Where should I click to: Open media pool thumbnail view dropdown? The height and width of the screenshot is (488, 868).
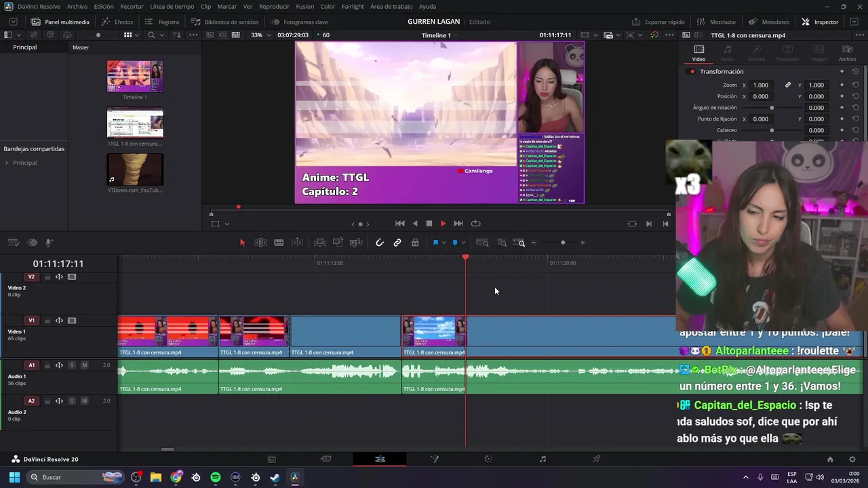pyautogui.click(x=136, y=35)
